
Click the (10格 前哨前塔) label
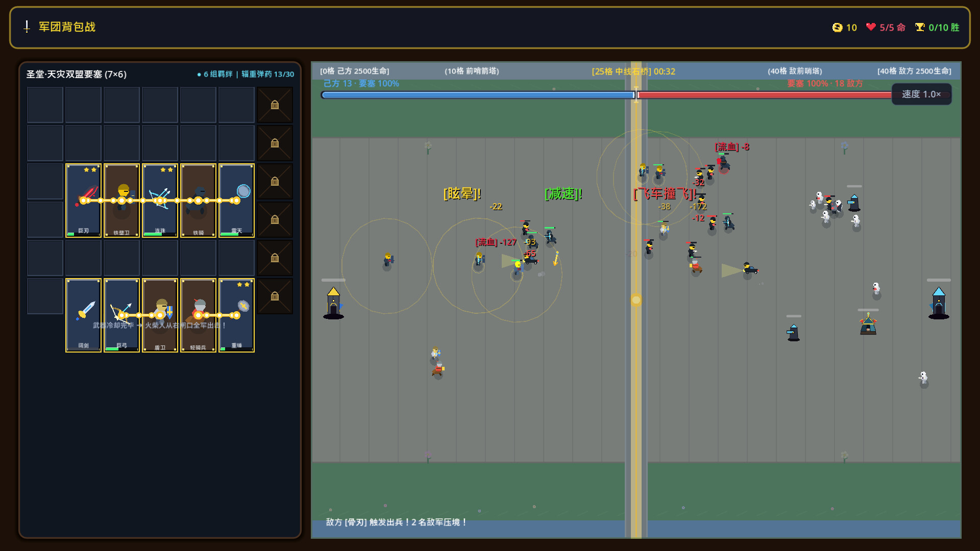(472, 71)
